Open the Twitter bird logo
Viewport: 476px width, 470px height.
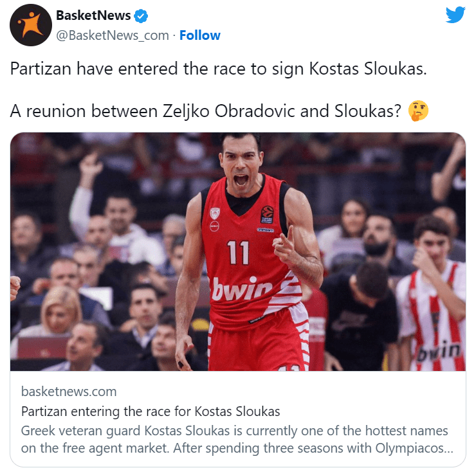455,15
